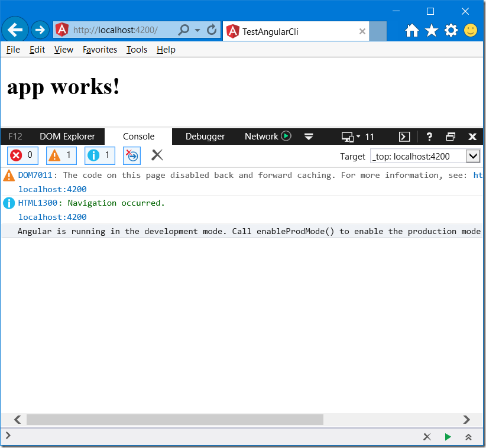Switch to the Console tab
This screenshot has width=486, height=448.
(138, 137)
